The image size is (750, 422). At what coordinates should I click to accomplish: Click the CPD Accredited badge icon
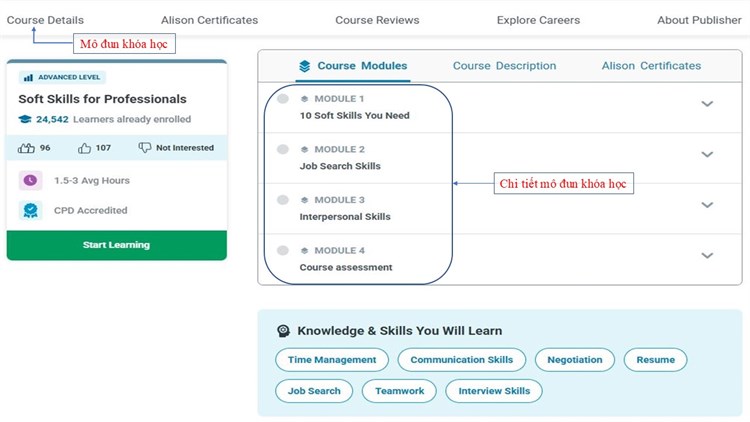(31, 210)
